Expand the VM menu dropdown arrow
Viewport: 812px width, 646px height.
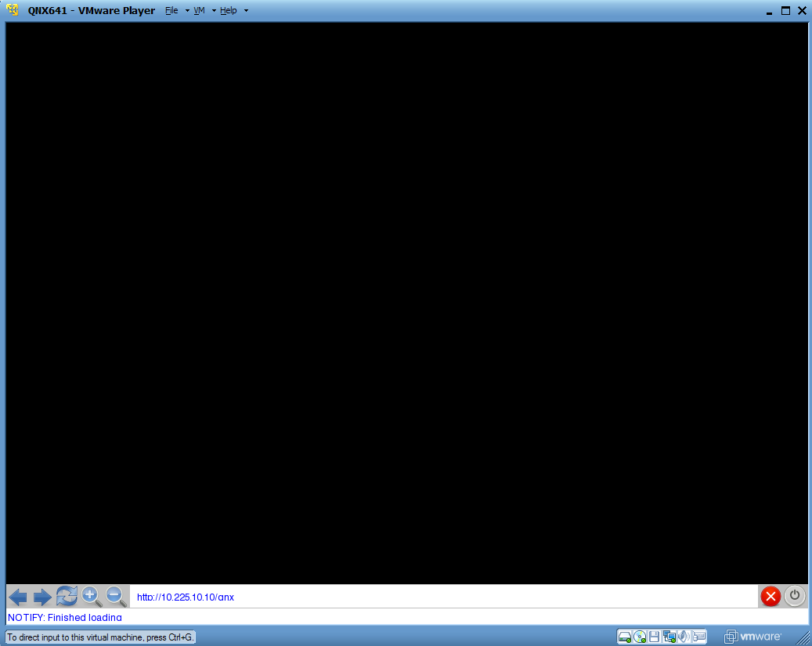(214, 11)
